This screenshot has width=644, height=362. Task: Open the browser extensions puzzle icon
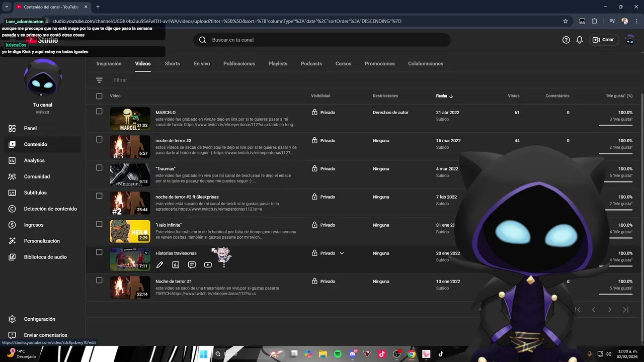(595, 21)
